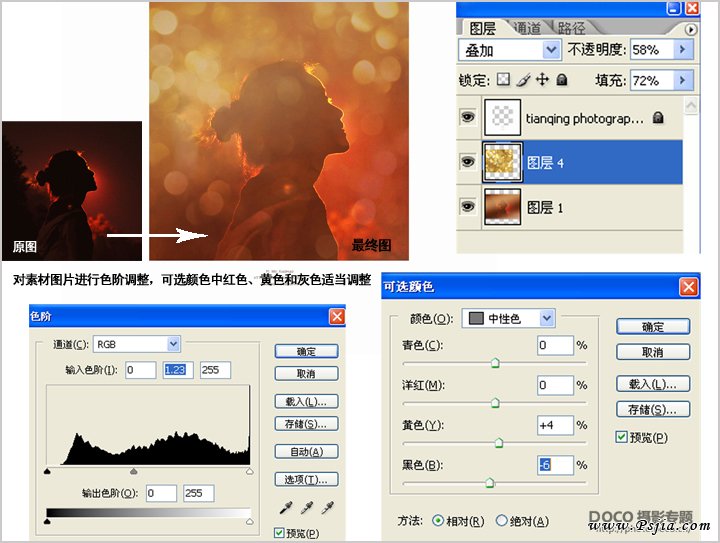This screenshot has height=543, width=720.
Task: Select gray point eyedropper in Levels
Action: tap(307, 508)
